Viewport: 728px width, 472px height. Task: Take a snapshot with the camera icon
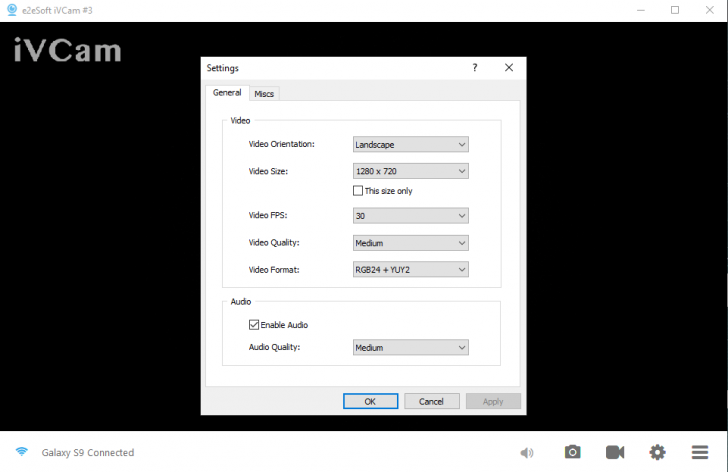tap(572, 452)
